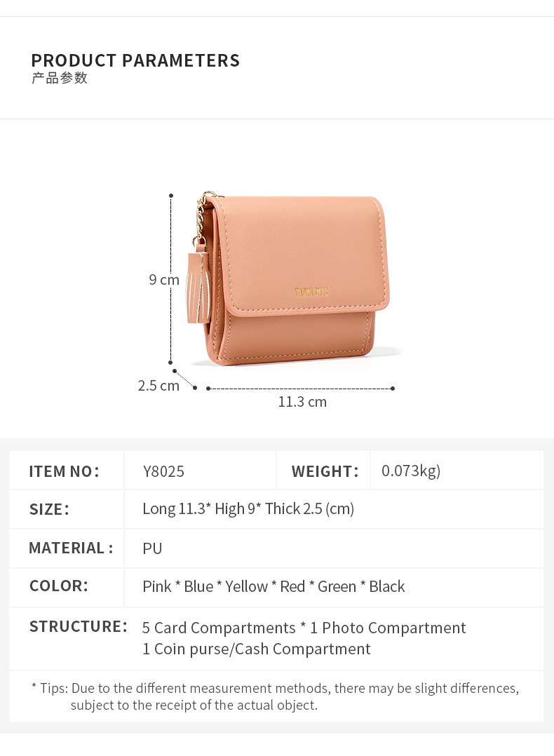Viewport: 554px width, 756px height.
Task: Click the STRUCTURE row label
Action: click(79, 626)
